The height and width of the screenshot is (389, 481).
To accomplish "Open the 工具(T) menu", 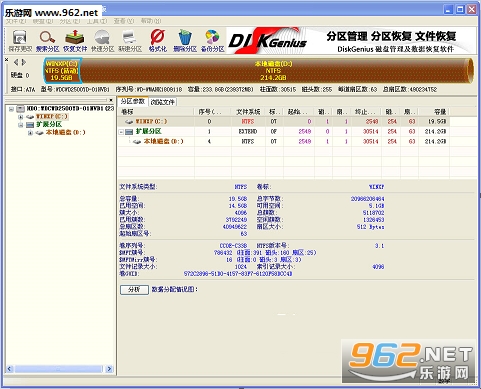I will click(x=97, y=21).
